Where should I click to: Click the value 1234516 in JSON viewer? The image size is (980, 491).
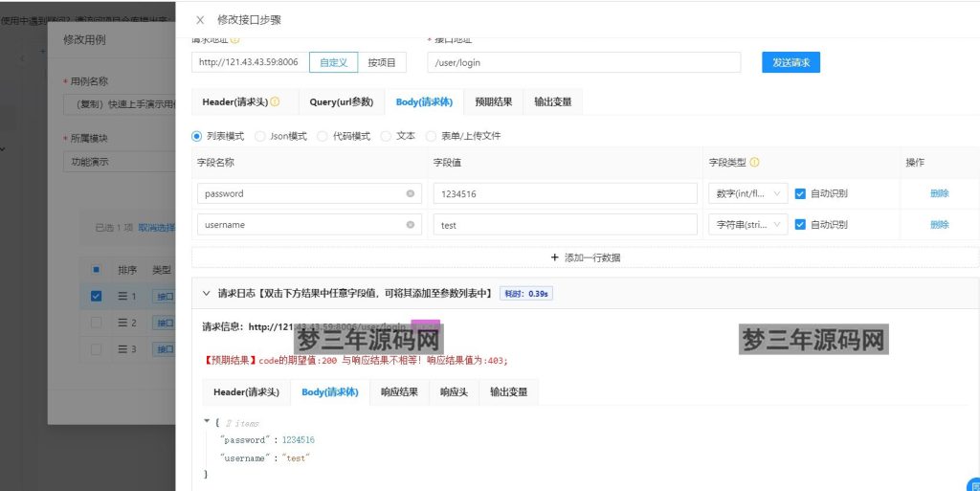[299, 439]
